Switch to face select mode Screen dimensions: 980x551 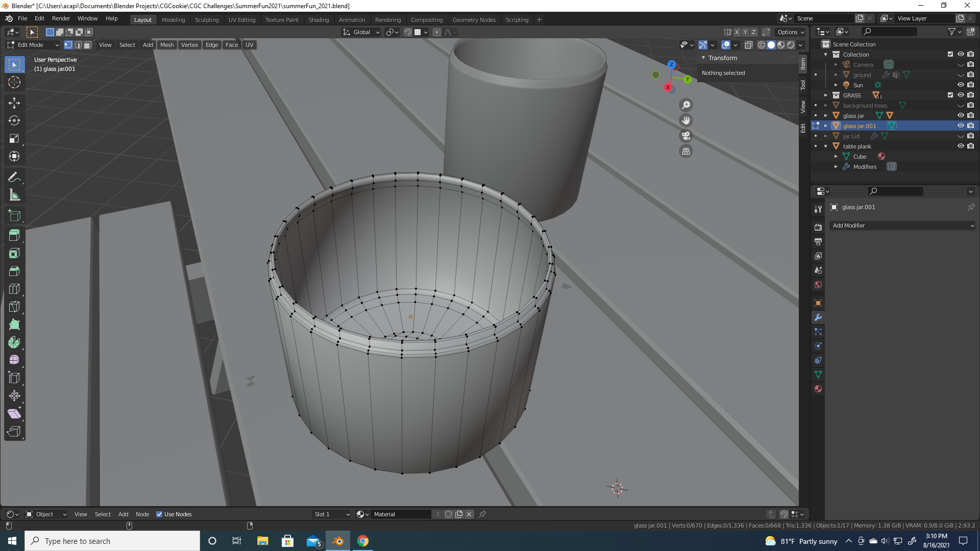coord(87,45)
